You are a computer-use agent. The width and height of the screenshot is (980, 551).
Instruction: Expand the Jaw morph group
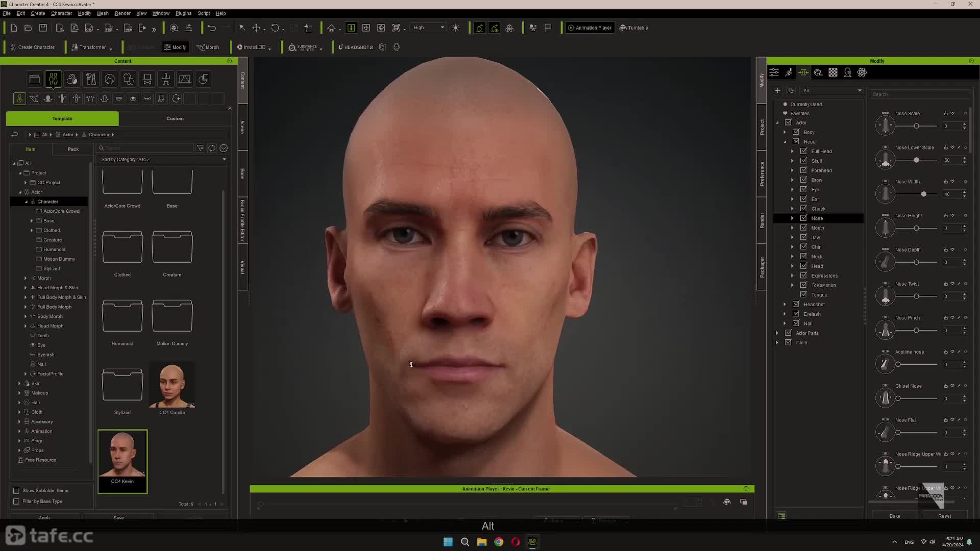(x=792, y=237)
